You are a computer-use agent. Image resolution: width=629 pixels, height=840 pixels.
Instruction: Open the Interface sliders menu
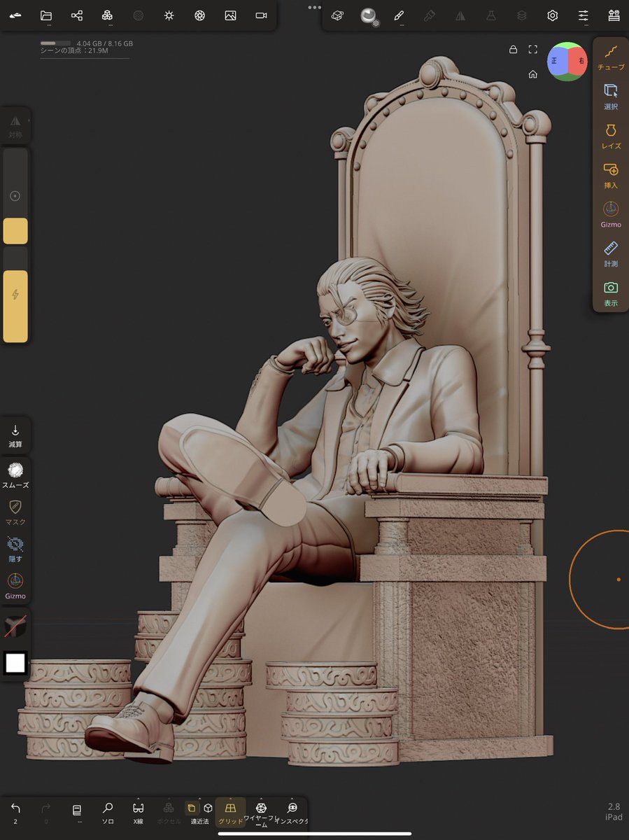(x=584, y=15)
